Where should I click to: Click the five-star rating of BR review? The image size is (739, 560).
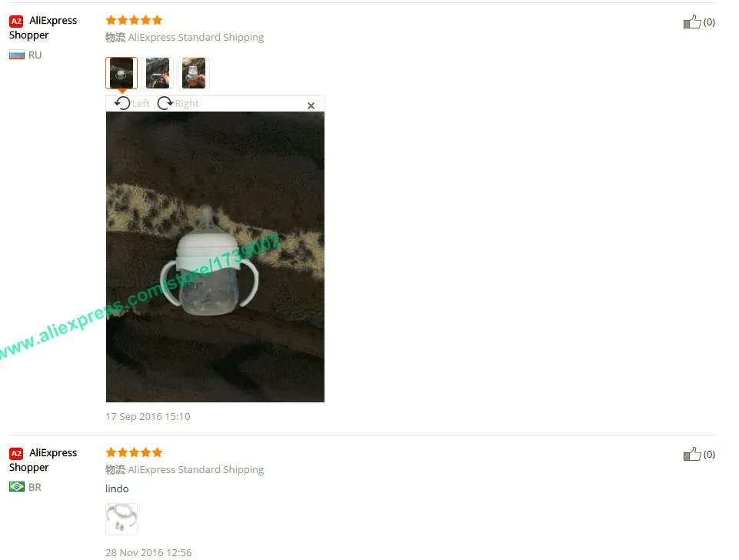tap(135, 453)
